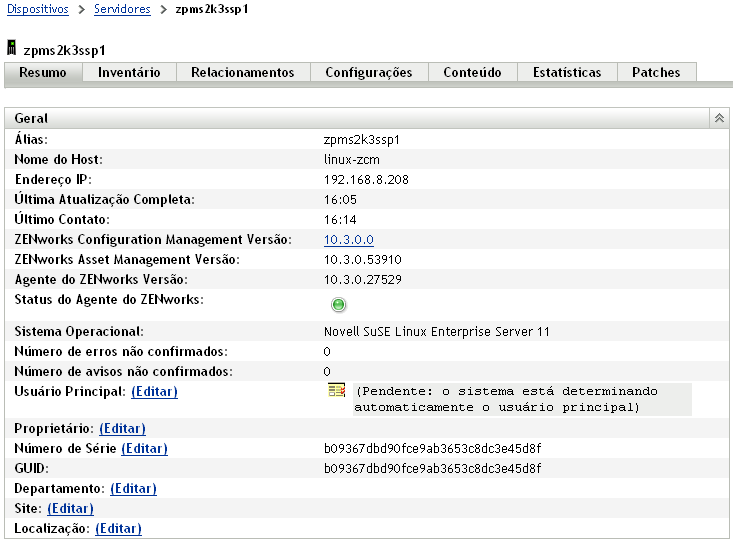The image size is (733, 543).
Task: Click the Geral panel header title
Action: point(31,118)
